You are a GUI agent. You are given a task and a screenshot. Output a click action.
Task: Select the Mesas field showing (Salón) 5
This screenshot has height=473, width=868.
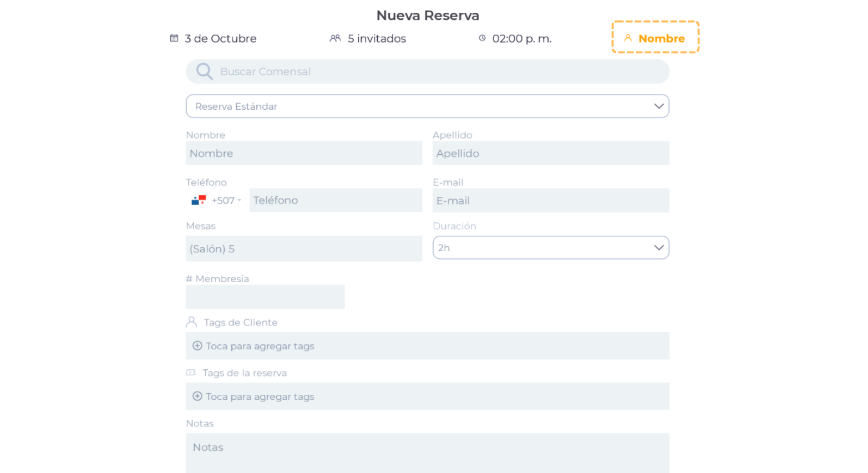click(x=303, y=249)
